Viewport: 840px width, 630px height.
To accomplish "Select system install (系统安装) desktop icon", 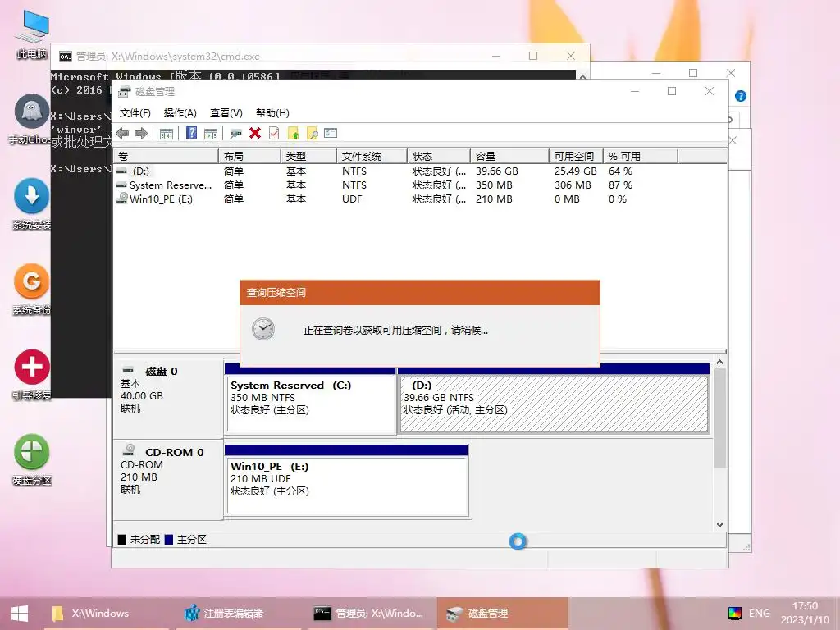I will point(32,204).
